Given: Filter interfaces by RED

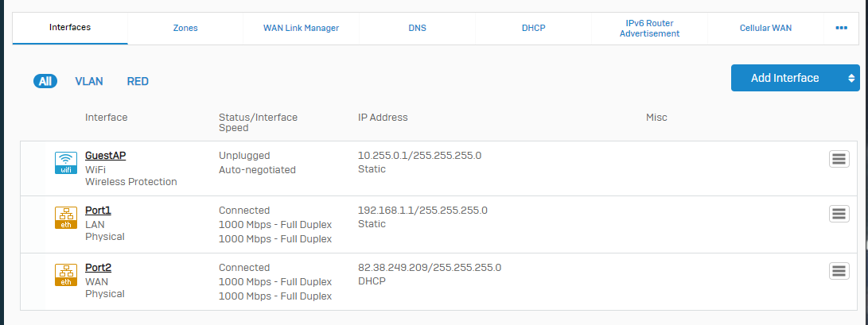Looking at the screenshot, I should coord(138,81).
